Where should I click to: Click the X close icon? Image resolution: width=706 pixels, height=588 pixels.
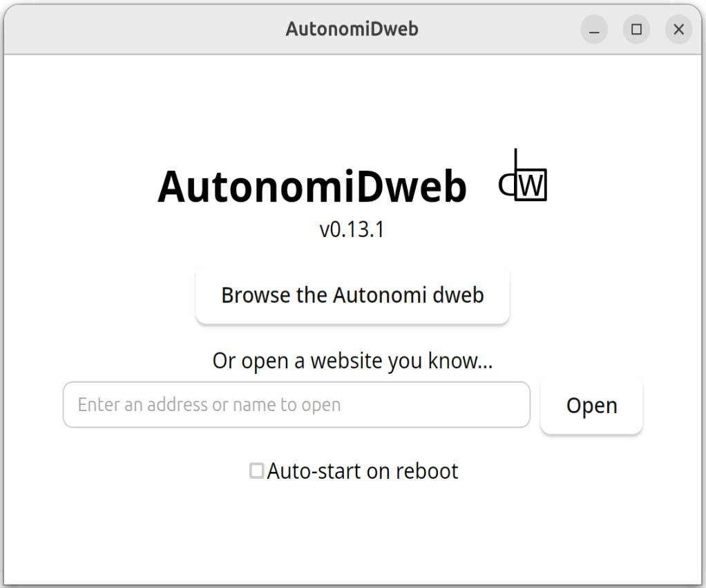coord(678,29)
